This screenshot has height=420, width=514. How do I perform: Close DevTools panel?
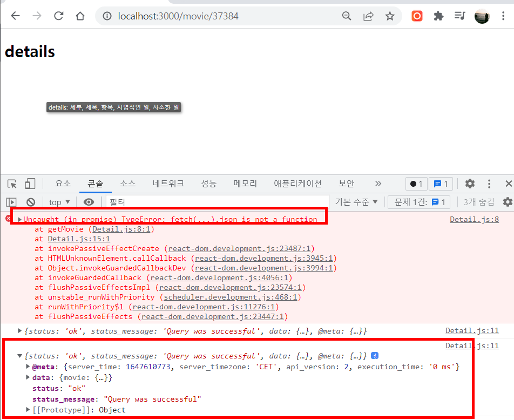pyautogui.click(x=509, y=184)
